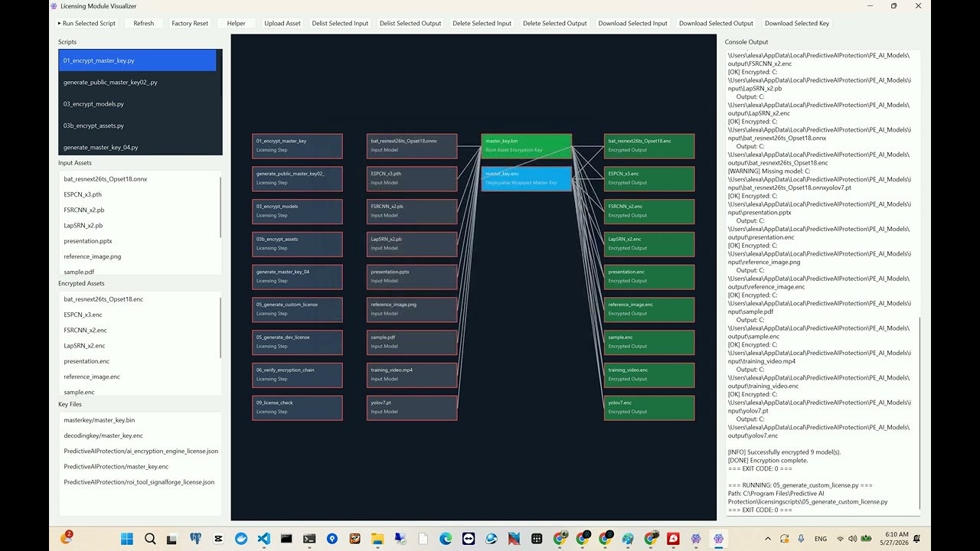The height and width of the screenshot is (551, 980).
Task: Select LapSRN_x2.enc in Encrypted Assets list
Action: point(139,345)
